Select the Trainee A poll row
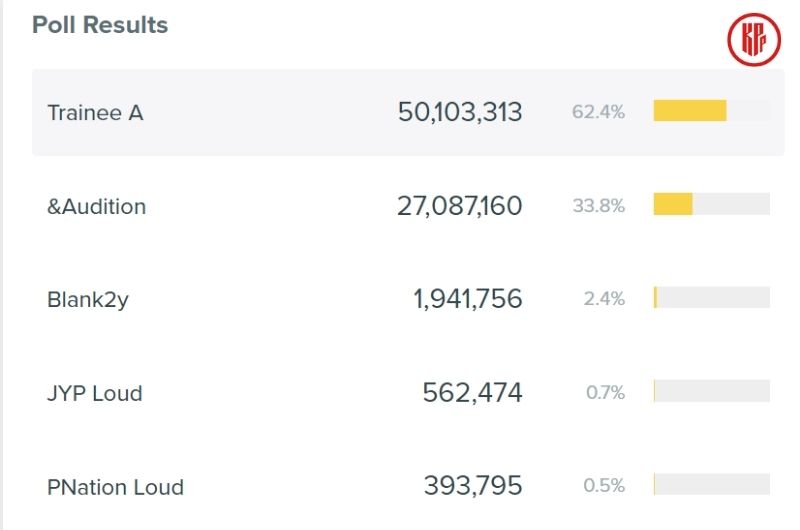800x530 pixels. pyautogui.click(x=96, y=113)
